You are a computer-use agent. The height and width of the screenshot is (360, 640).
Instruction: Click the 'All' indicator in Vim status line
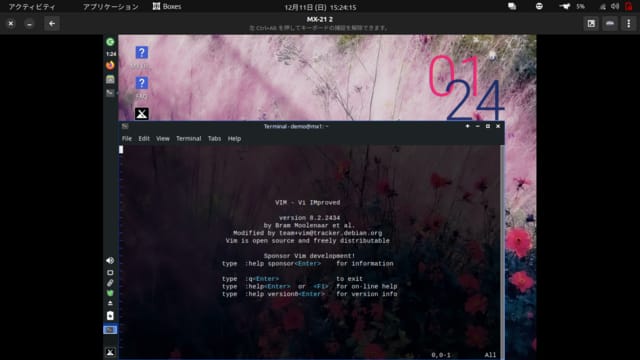point(490,355)
